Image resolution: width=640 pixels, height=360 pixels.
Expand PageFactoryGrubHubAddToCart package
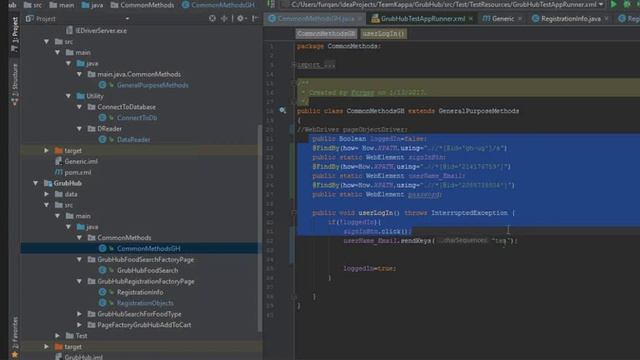click(x=79, y=325)
